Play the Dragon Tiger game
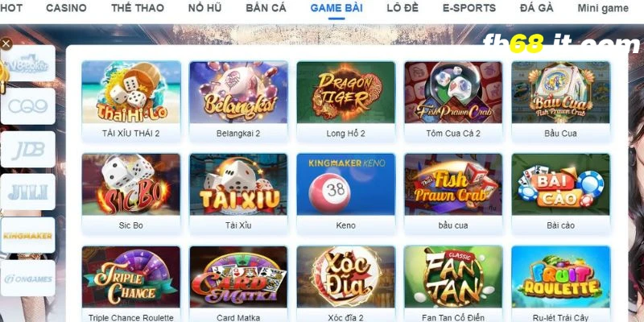Image resolution: width=644 pixels, height=322 pixels. pyautogui.click(x=346, y=102)
